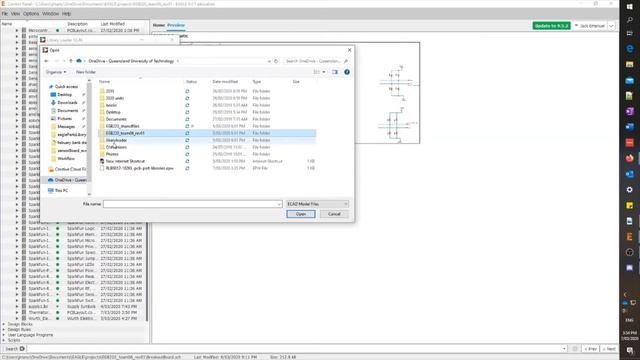The width and height of the screenshot is (640, 360).
Task: Expand the Design Rules tree node
Action: pyautogui.click(x=4, y=329)
